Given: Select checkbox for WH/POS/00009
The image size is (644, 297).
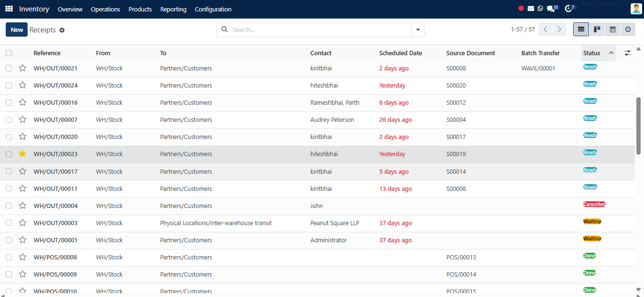Looking at the screenshot, I should tap(9, 274).
